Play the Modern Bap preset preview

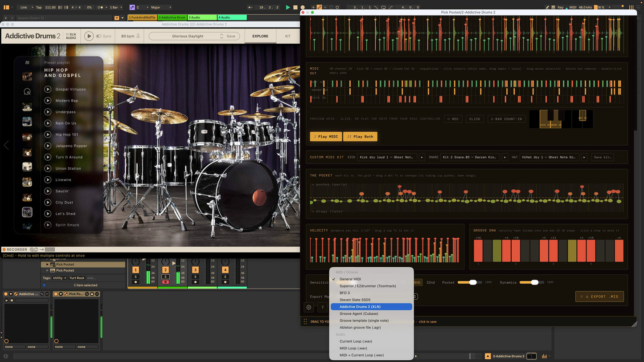point(48,101)
